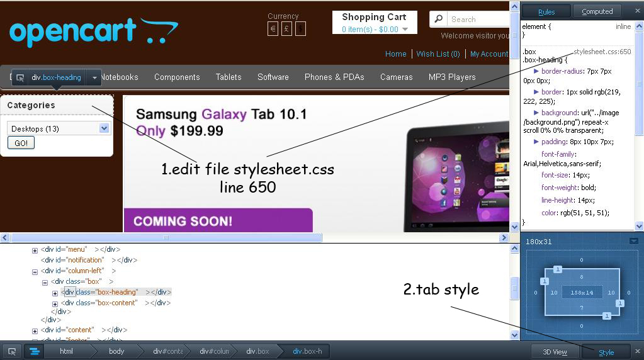Open the Tablets menu item
The image size is (644, 360).
tap(229, 77)
